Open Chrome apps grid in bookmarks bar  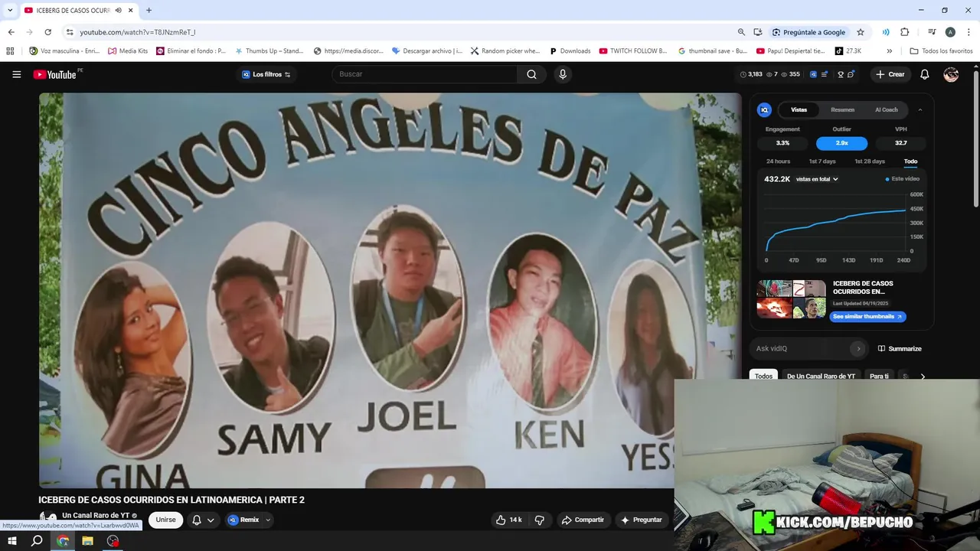point(10,51)
